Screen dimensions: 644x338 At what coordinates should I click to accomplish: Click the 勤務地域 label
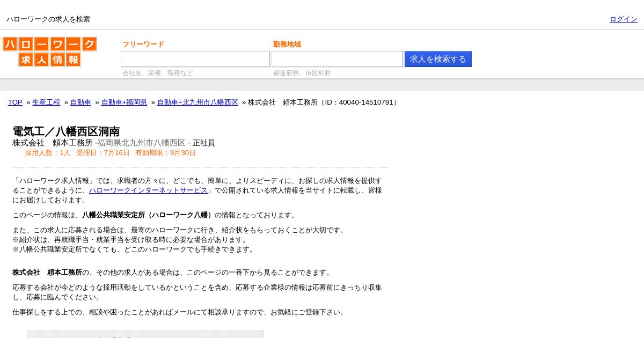287,45
